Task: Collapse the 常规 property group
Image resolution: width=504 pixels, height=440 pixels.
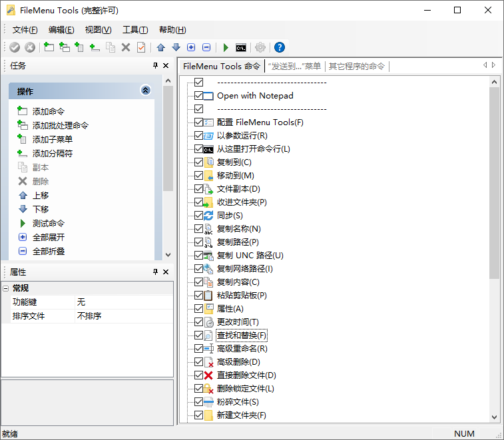Action: tap(6, 288)
